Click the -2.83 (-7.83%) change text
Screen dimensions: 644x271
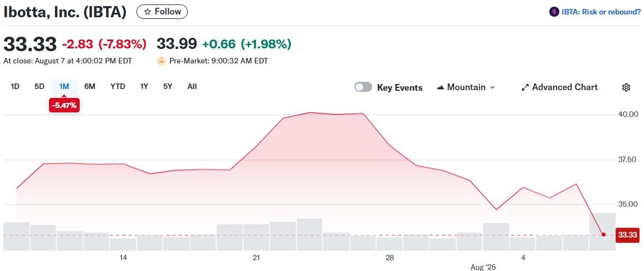pos(104,44)
